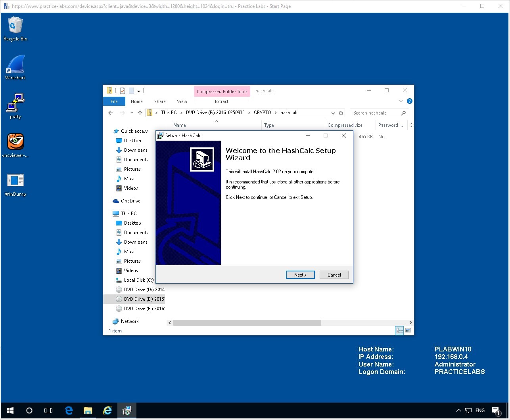Open the address bar dropdown
This screenshot has width=510, height=420.
pyautogui.click(x=333, y=113)
